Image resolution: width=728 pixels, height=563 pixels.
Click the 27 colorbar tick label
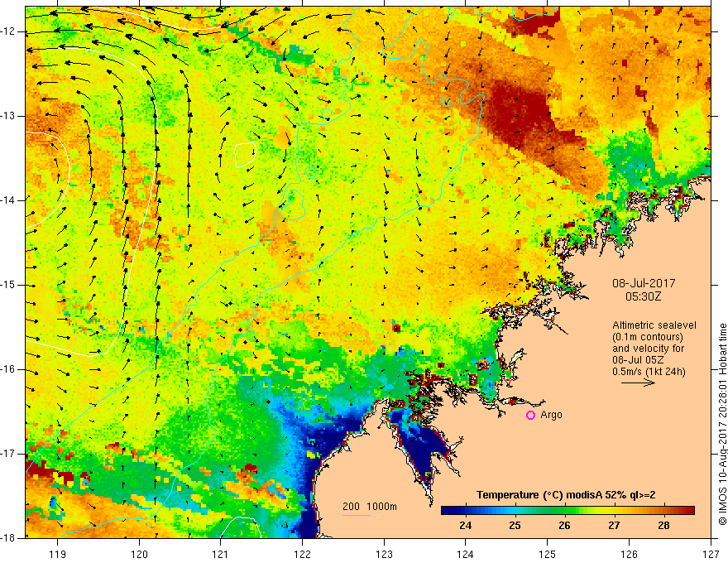point(614,526)
